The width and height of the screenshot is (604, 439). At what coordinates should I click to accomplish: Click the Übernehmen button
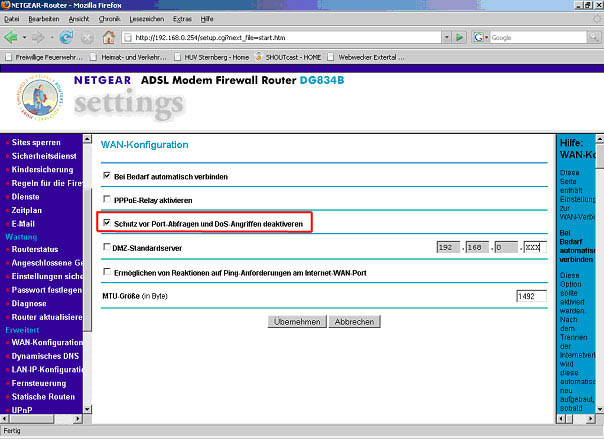click(x=296, y=322)
